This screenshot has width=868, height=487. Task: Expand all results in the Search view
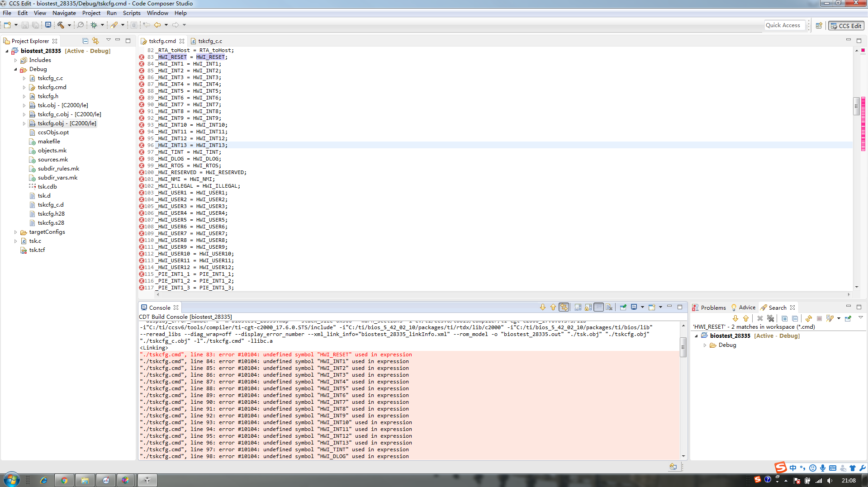click(x=784, y=318)
